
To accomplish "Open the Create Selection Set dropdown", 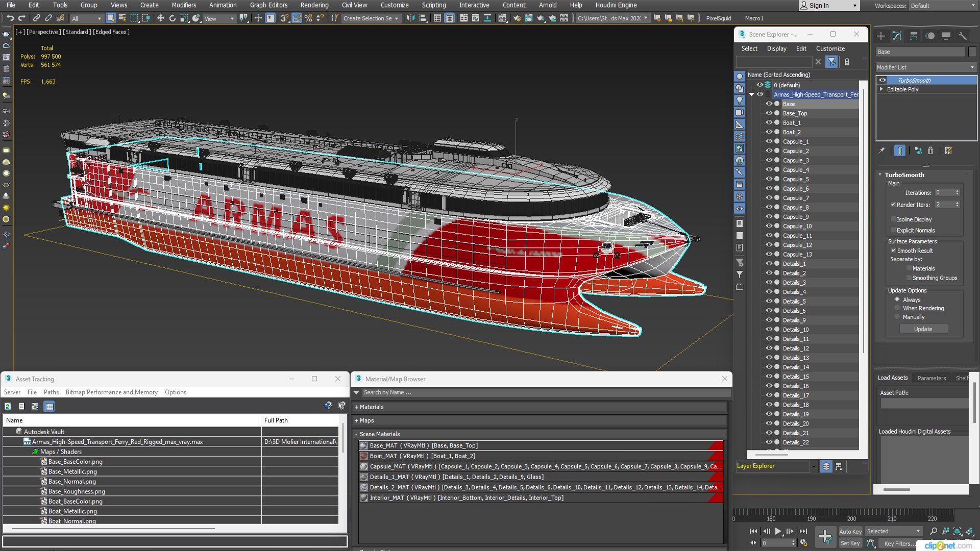I will pos(371,18).
